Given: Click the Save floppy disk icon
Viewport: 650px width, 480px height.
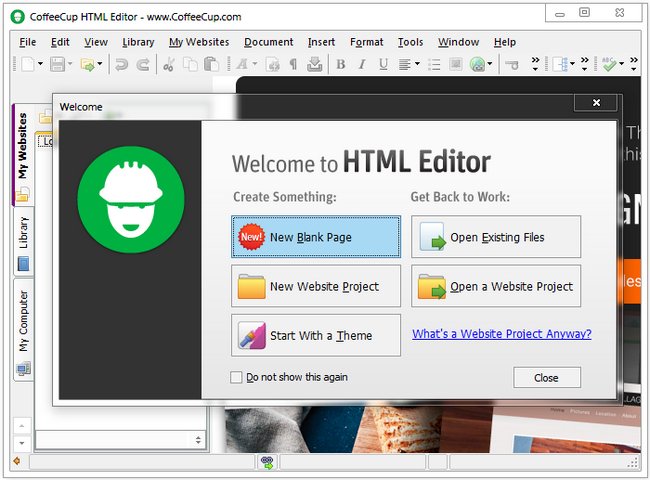Looking at the screenshot, I should pos(58,64).
